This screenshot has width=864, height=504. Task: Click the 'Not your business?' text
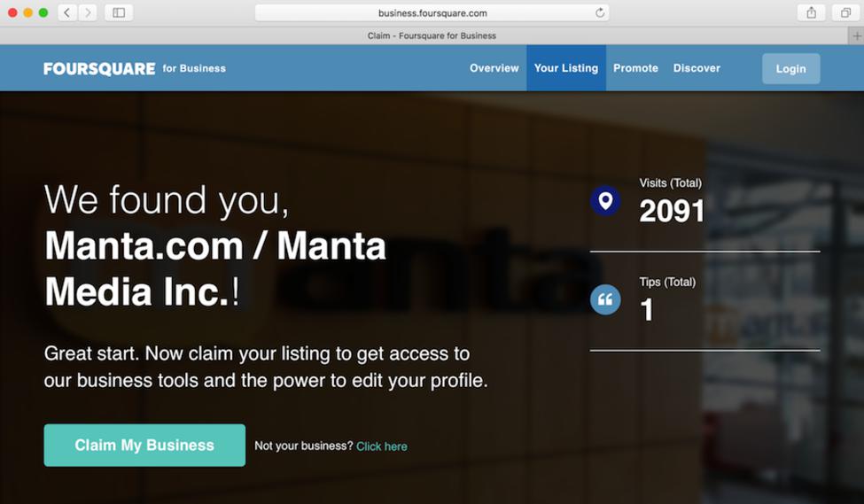pos(304,446)
